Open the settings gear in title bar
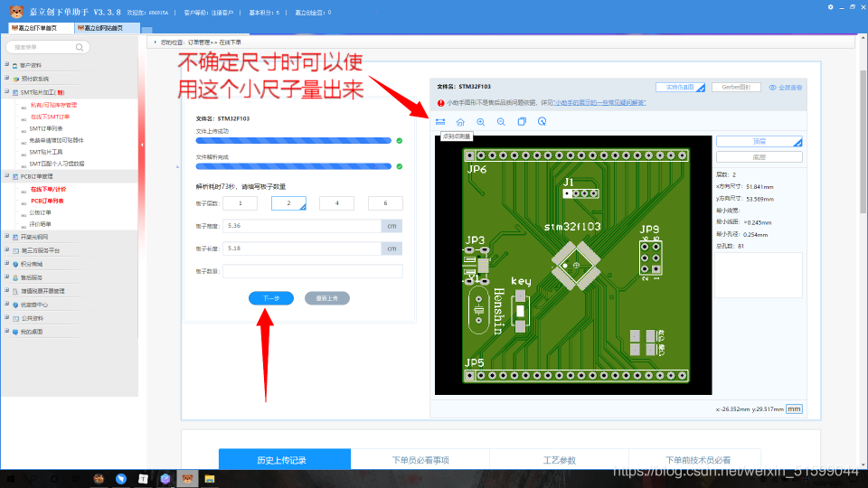The width and height of the screenshot is (868, 488). coord(830,7)
